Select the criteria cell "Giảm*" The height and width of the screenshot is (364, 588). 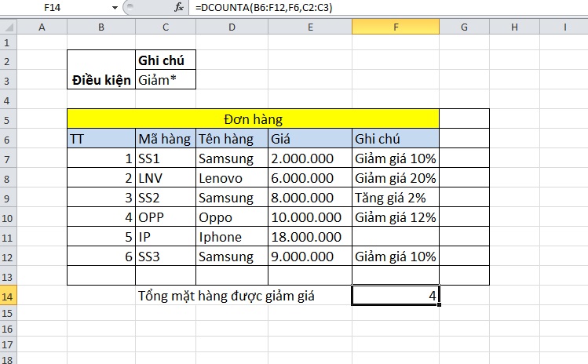click(x=165, y=80)
